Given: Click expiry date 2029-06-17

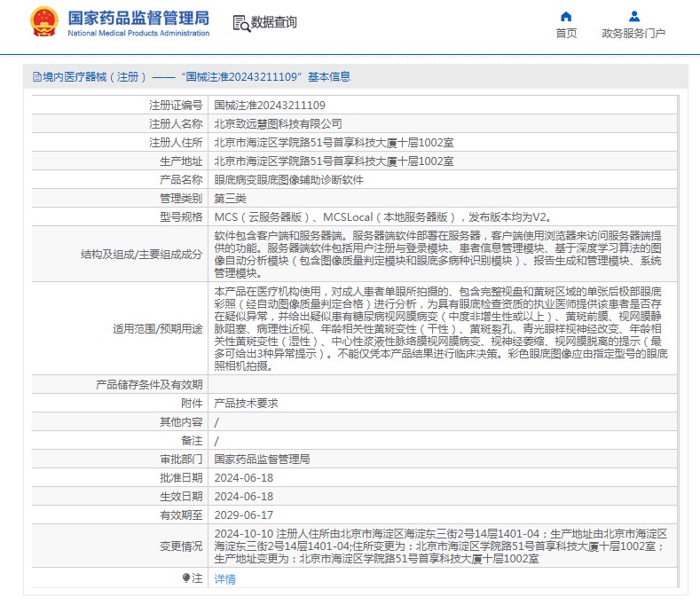Looking at the screenshot, I should pyautogui.click(x=244, y=515).
